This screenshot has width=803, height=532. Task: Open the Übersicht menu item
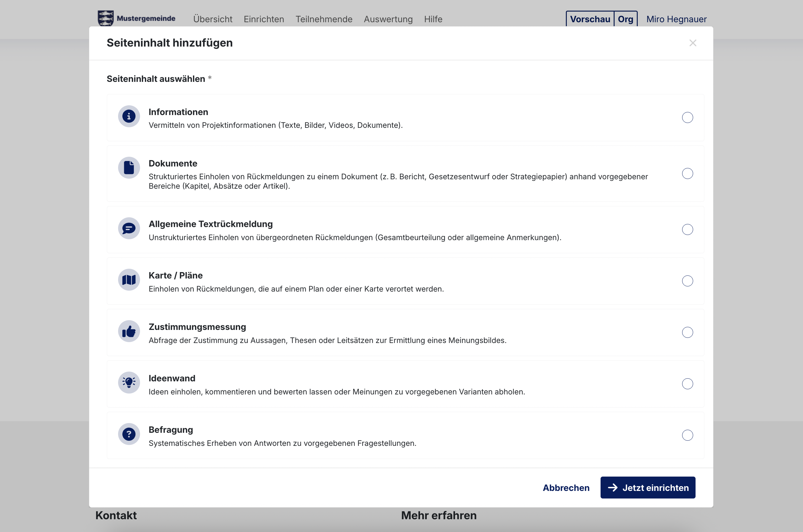(213, 19)
